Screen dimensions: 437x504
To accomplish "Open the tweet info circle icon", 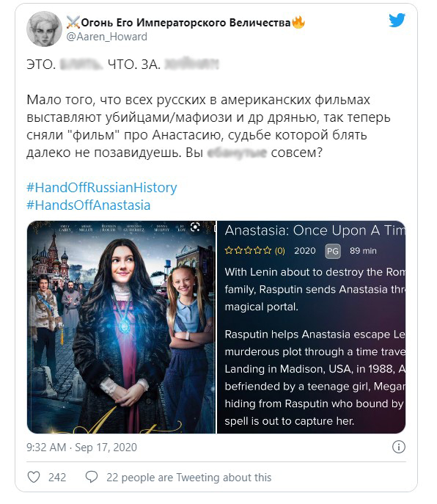I will click(x=399, y=447).
